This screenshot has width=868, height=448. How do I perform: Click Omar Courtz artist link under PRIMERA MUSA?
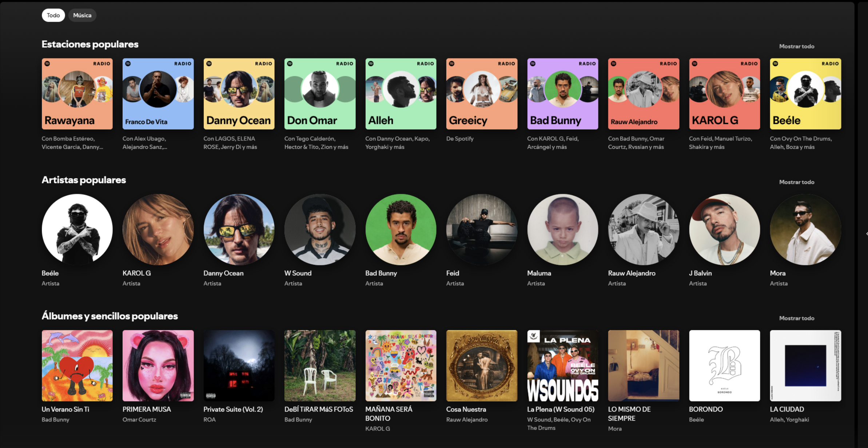pos(139,420)
